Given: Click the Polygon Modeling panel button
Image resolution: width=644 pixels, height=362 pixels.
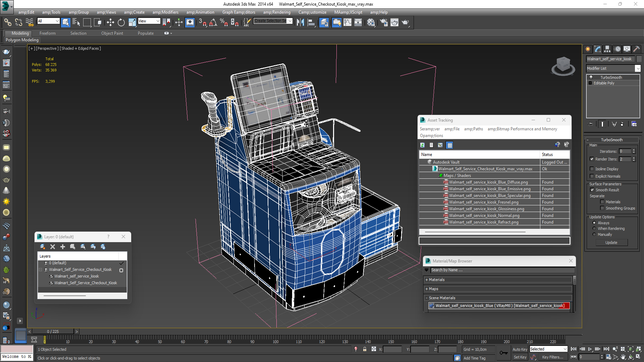Looking at the screenshot, I should 22,40.
